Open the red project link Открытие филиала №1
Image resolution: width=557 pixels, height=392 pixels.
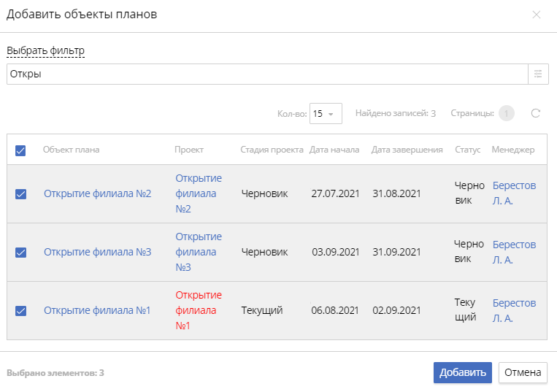199,310
